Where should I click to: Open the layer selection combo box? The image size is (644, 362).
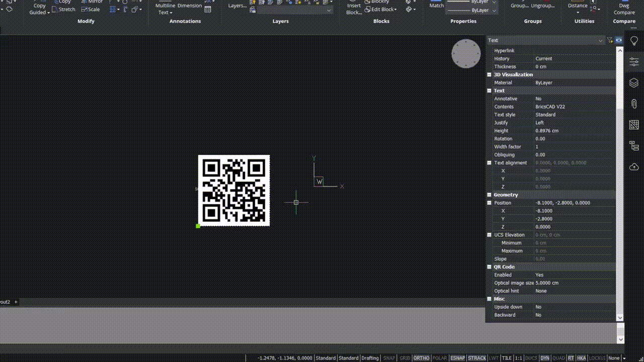tap(294, 10)
